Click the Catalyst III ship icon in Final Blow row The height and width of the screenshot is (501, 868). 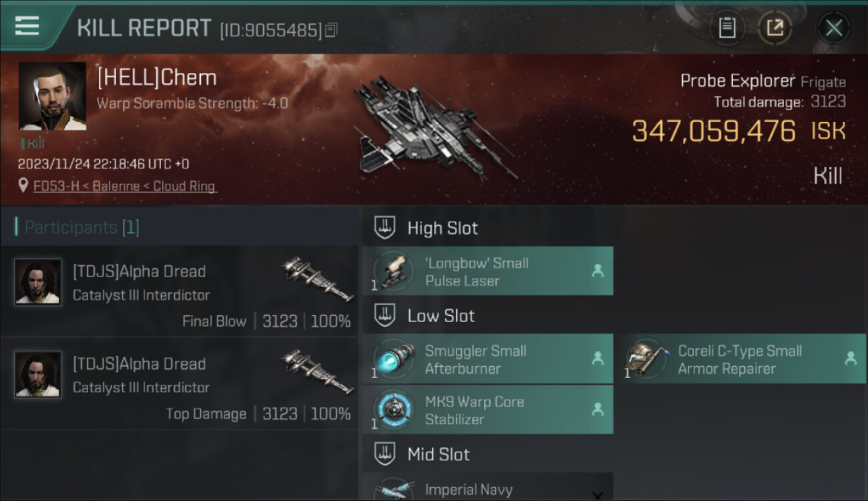click(x=316, y=279)
